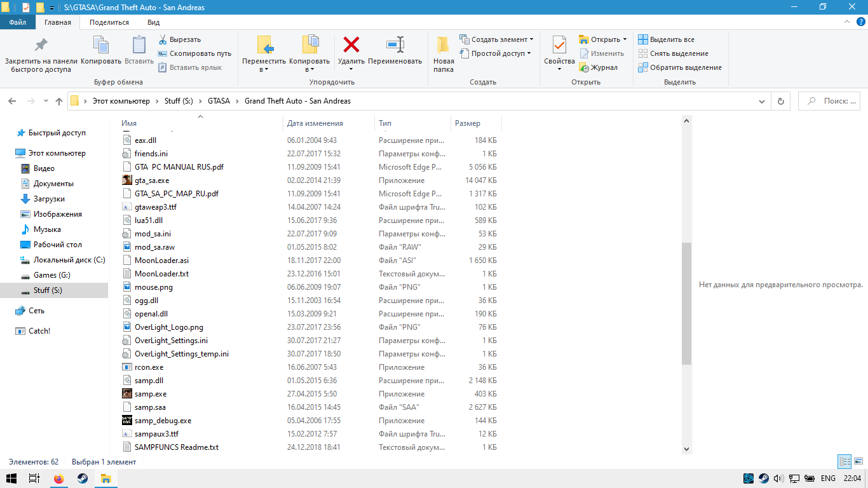Open recent locations dropdown arrow
The height and width of the screenshot is (488, 868).
point(46,101)
